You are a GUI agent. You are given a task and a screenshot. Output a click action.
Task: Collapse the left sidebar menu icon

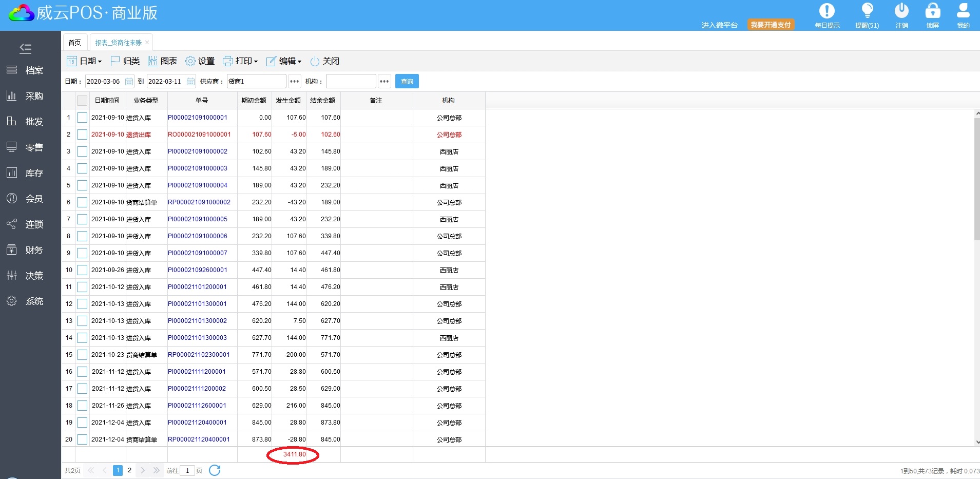tap(26, 49)
